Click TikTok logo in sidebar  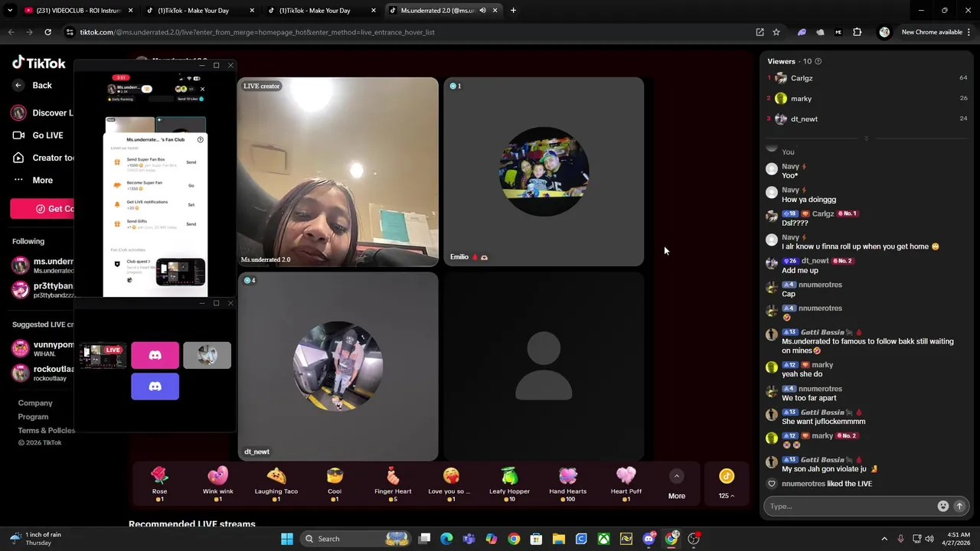tap(39, 63)
